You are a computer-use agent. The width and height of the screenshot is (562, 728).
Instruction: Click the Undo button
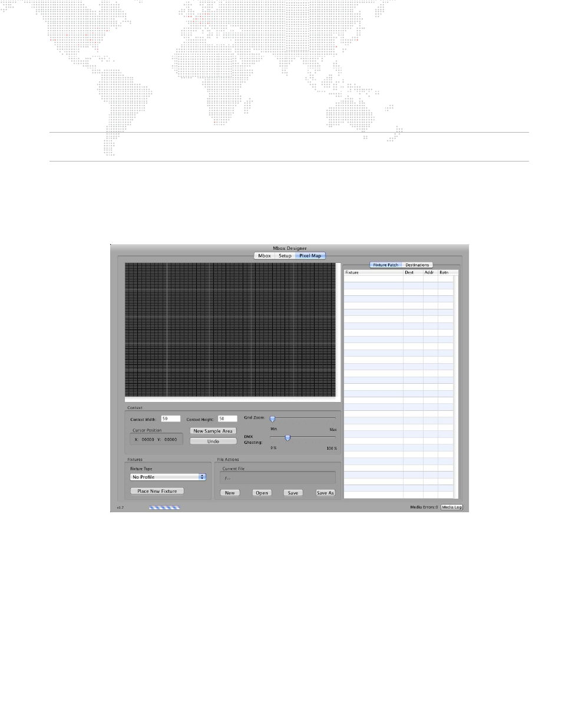213,442
